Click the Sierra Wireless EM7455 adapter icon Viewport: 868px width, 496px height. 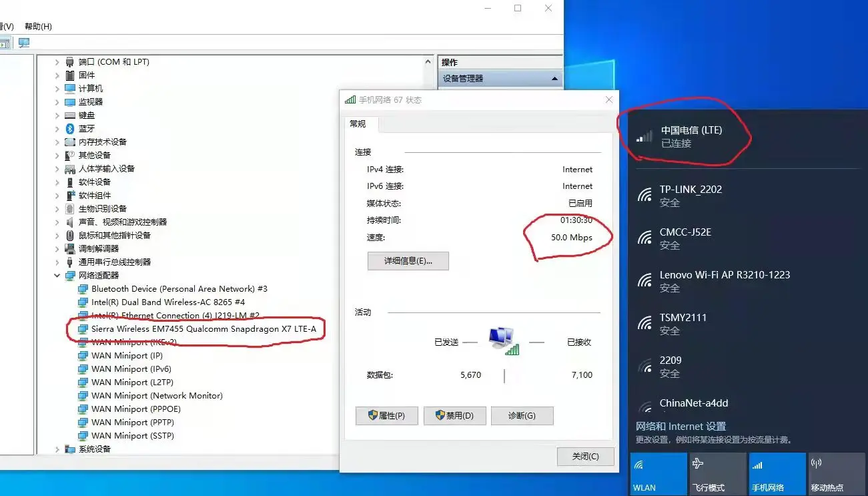coord(83,329)
